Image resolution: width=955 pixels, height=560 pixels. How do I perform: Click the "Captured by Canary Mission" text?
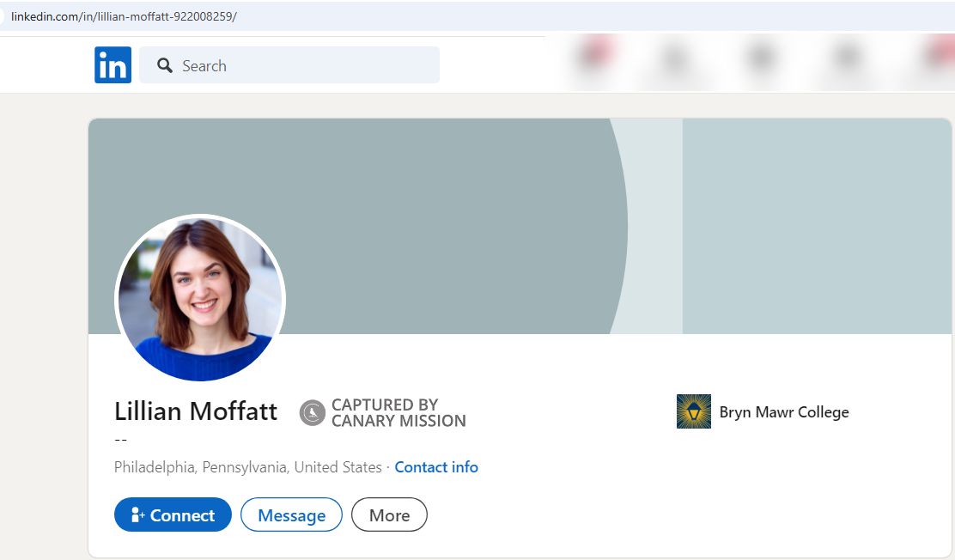tap(398, 413)
